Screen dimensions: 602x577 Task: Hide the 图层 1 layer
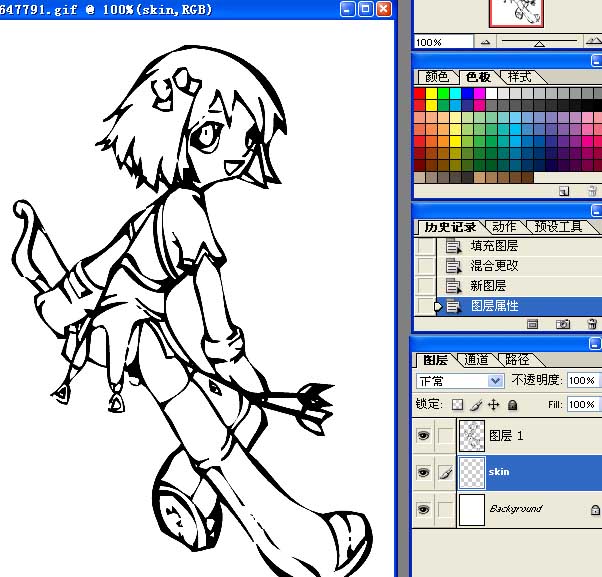click(423, 436)
